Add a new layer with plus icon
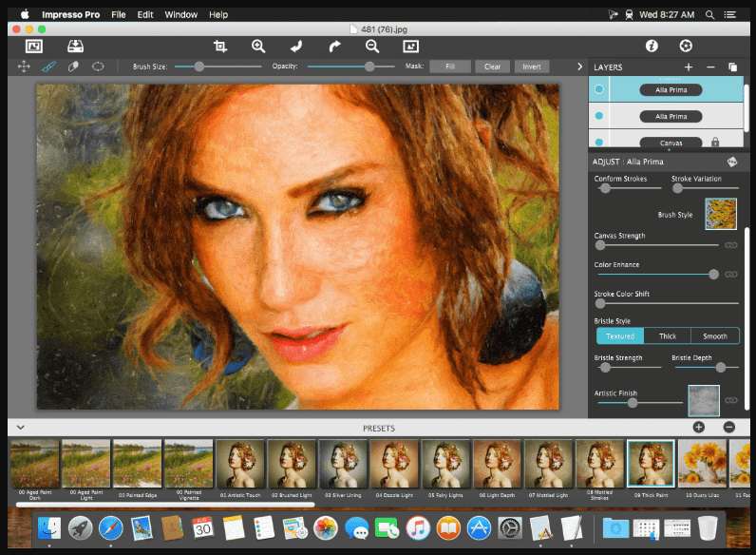The width and height of the screenshot is (756, 555). (689, 67)
